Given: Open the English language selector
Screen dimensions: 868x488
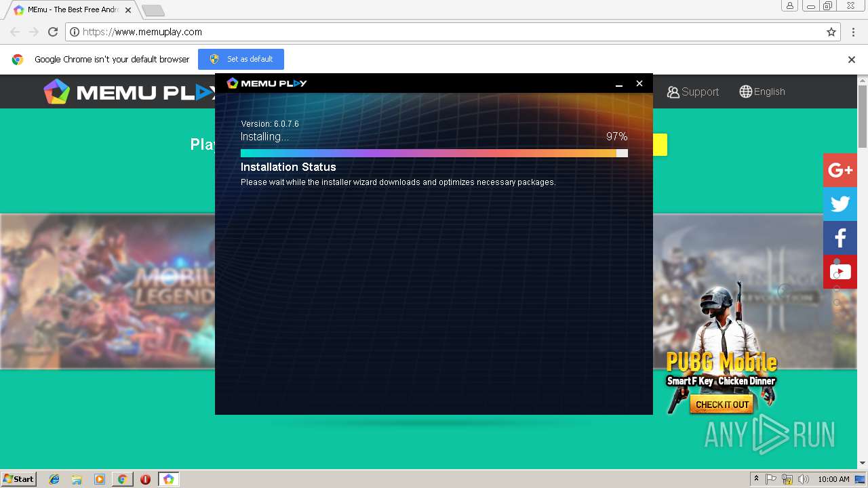Looking at the screenshot, I should (762, 91).
